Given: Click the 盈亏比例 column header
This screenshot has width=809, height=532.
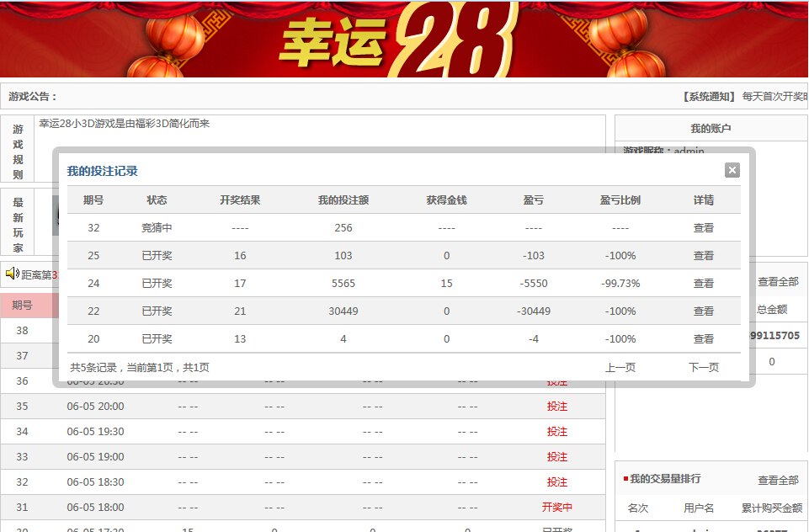Looking at the screenshot, I should pos(620,200).
